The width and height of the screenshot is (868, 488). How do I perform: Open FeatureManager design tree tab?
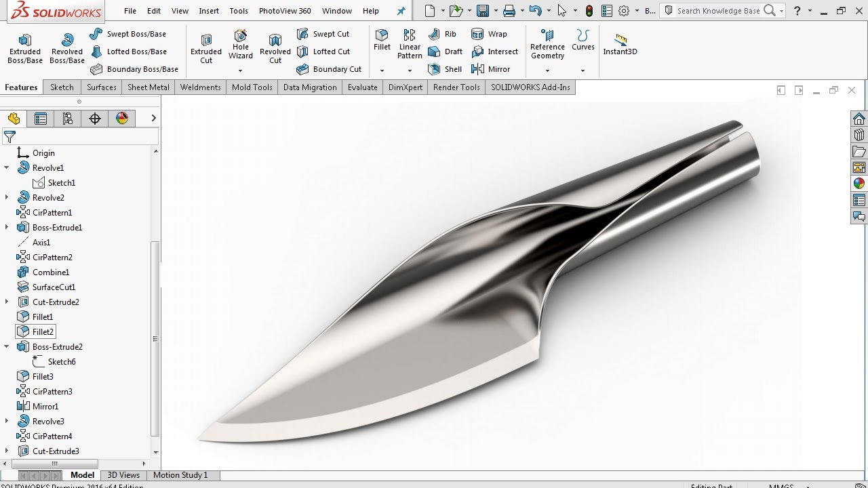(x=14, y=119)
